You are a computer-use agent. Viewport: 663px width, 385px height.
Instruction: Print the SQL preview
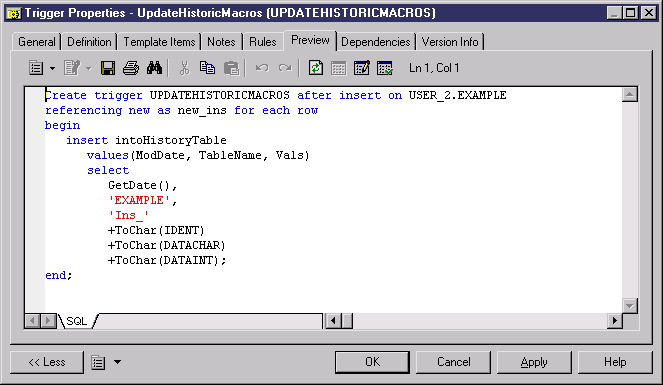[131, 68]
